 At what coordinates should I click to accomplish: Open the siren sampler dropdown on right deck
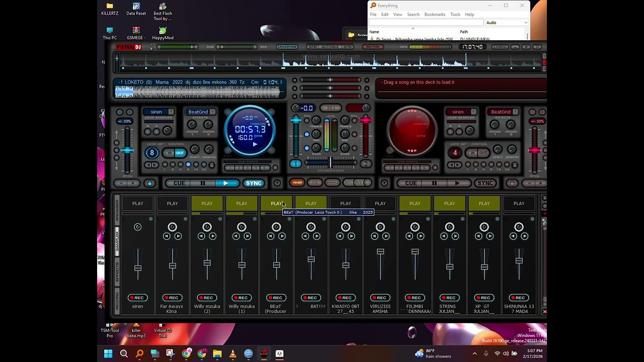click(473, 112)
